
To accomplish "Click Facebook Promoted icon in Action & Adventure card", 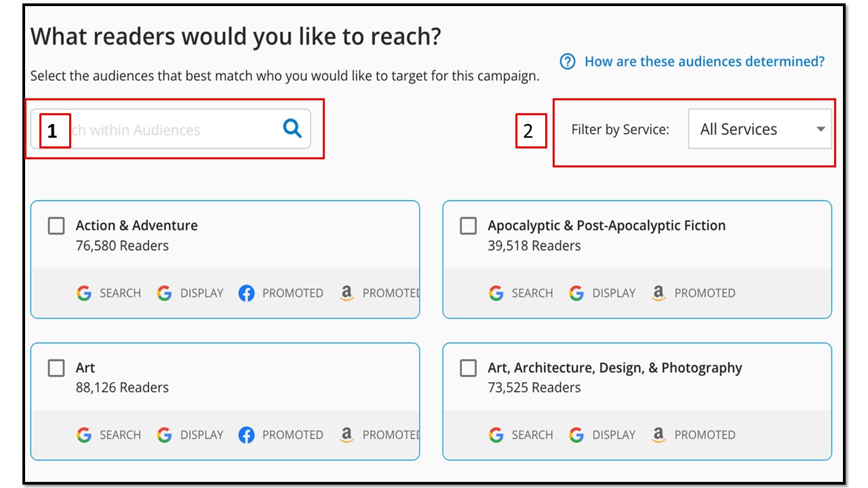I will point(246,293).
